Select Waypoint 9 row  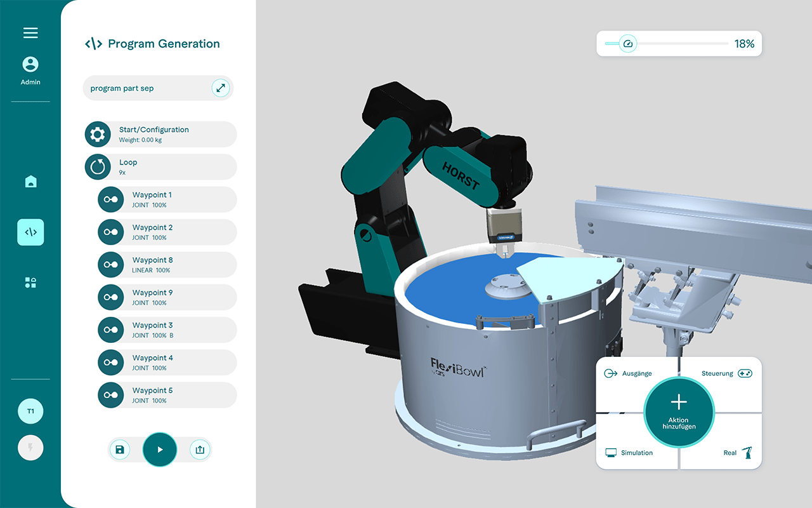[x=167, y=297]
